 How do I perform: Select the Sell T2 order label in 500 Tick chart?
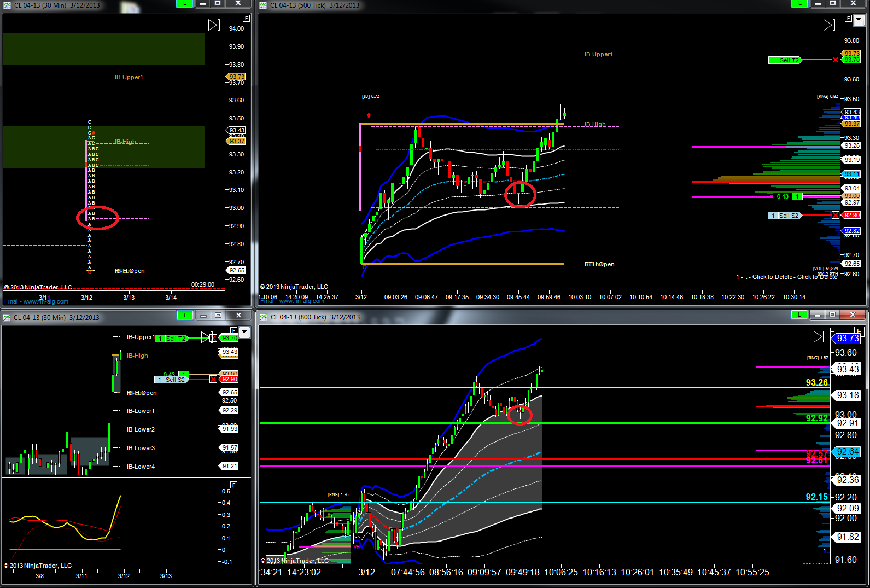[785, 60]
